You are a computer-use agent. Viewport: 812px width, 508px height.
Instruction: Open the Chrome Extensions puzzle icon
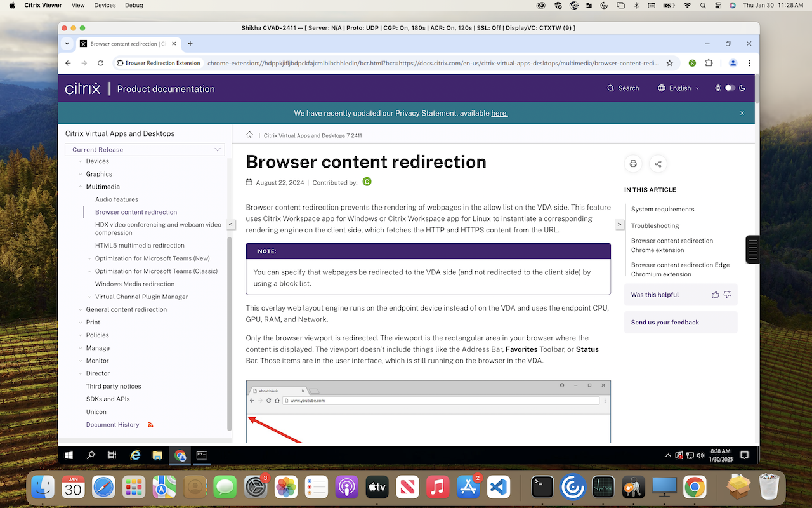click(709, 63)
